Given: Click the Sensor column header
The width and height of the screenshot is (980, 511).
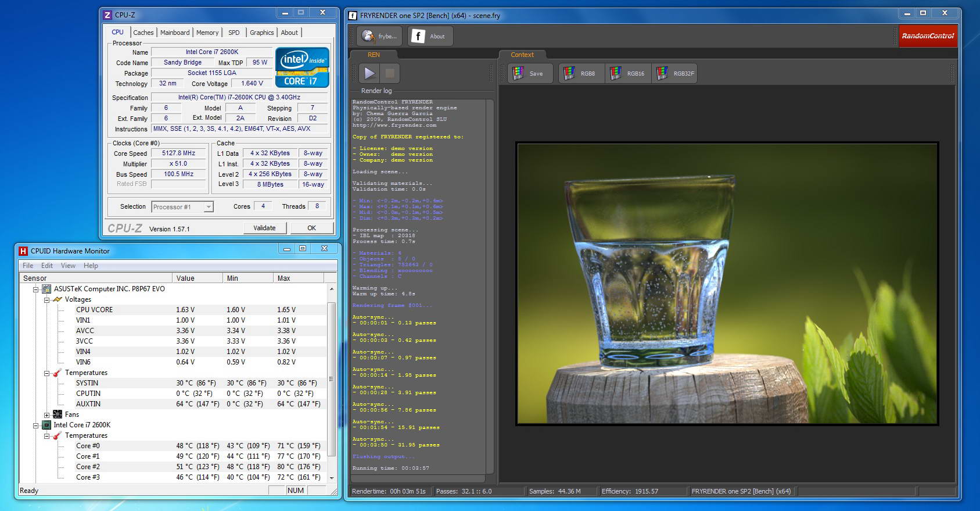Looking at the screenshot, I should pos(96,278).
